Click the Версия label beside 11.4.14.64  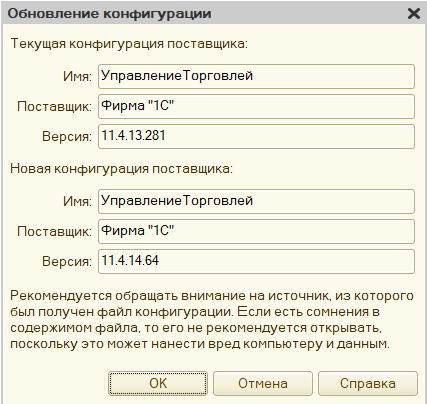67,262
